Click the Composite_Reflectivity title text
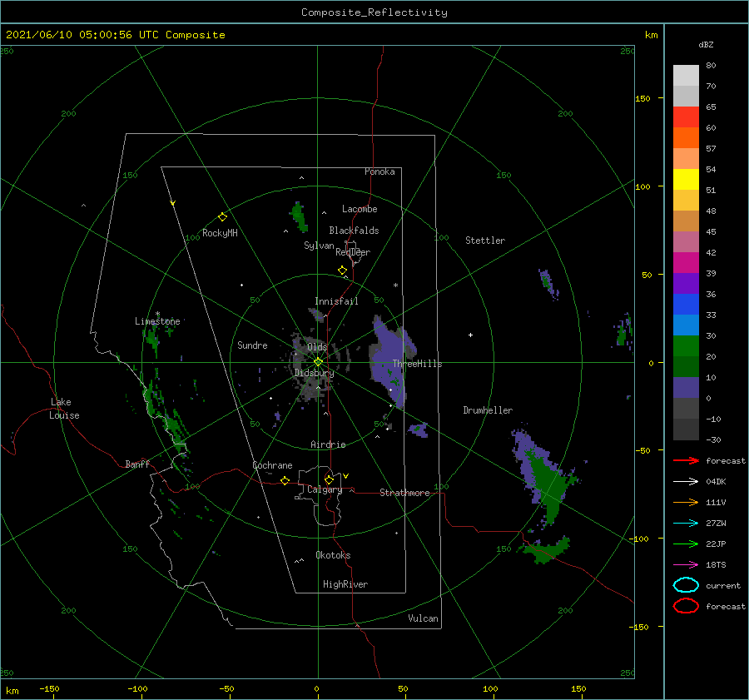The height and width of the screenshot is (700, 749). [374, 12]
